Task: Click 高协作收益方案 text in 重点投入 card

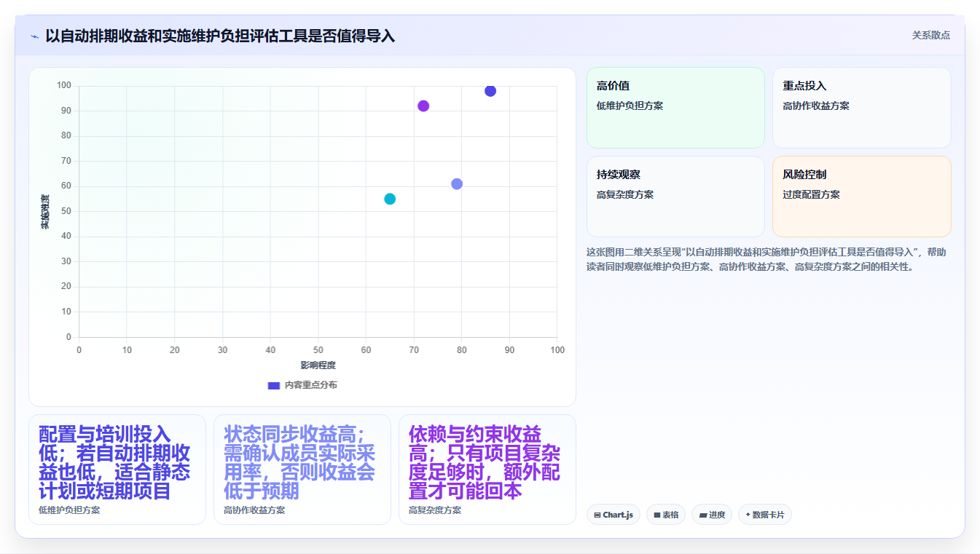Action: 816,106
